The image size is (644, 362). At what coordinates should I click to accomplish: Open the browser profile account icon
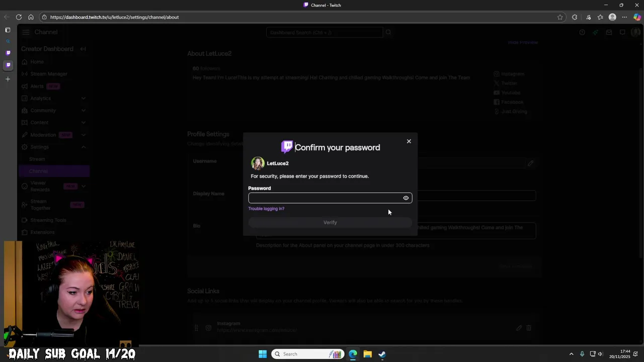tap(612, 17)
